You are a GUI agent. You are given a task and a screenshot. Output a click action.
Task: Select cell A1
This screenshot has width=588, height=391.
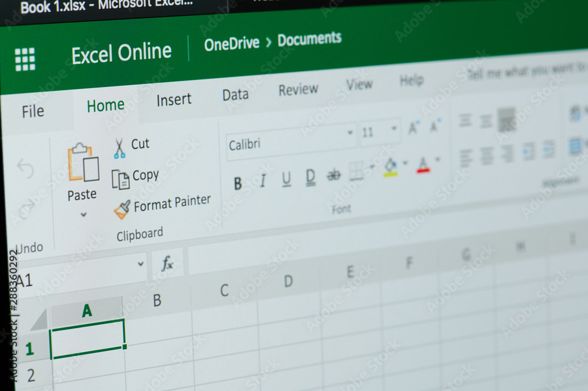(87, 339)
